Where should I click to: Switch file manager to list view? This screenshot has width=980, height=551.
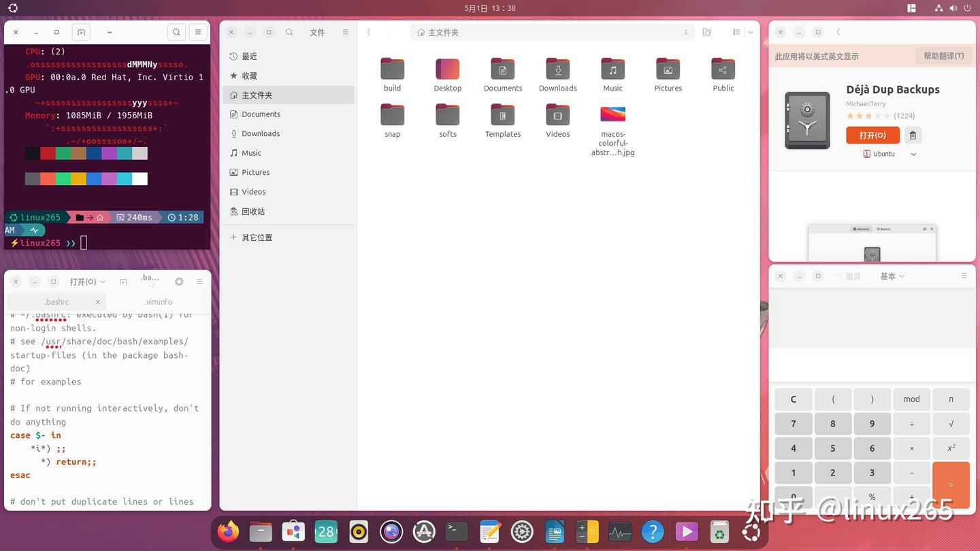pos(736,32)
